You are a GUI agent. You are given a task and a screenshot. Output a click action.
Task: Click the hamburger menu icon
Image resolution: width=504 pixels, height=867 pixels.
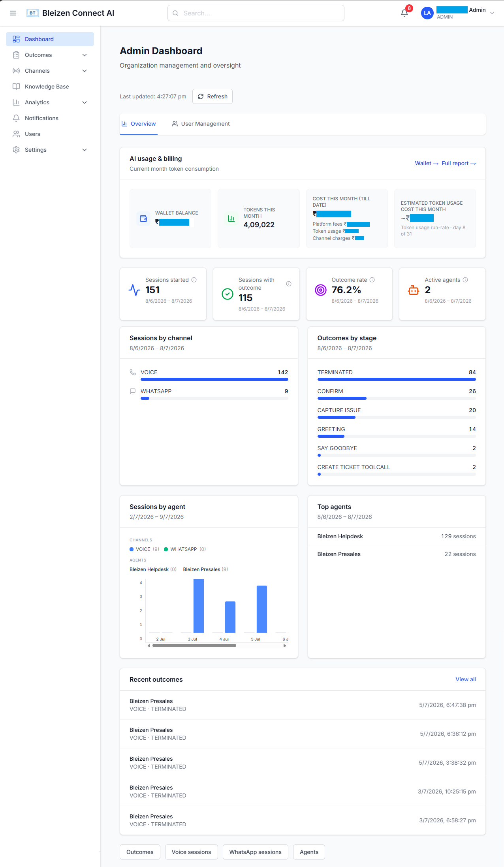tap(13, 13)
